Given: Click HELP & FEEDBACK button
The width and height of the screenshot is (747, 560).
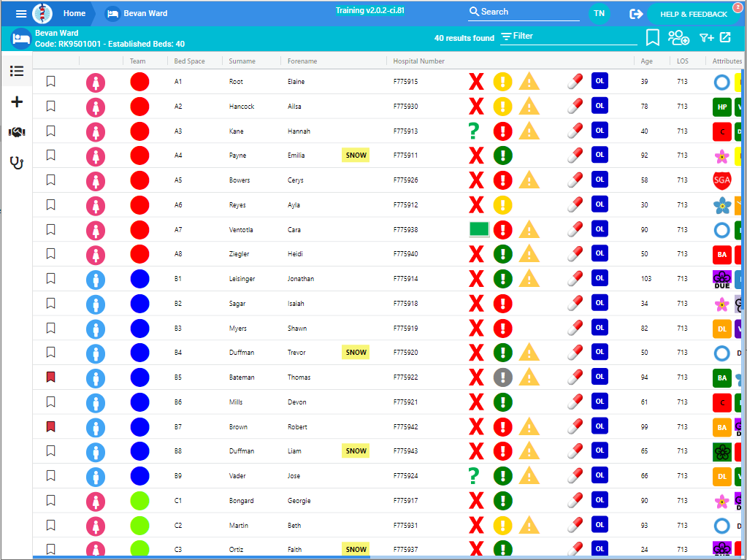Looking at the screenshot, I should tap(694, 15).
